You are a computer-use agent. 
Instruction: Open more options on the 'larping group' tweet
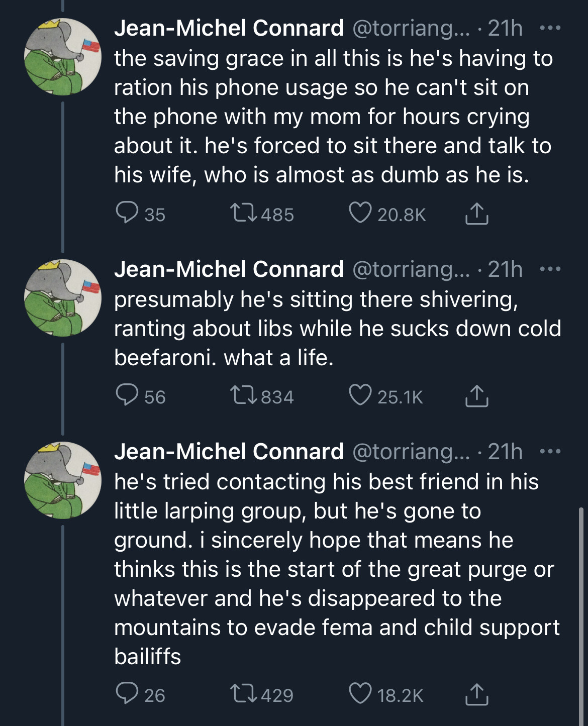[550, 452]
